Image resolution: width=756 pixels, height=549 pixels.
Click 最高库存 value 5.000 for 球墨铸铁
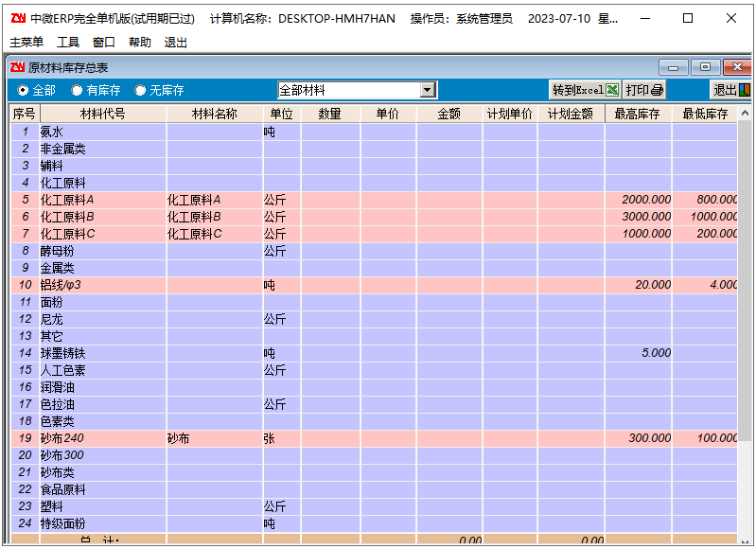(x=657, y=353)
